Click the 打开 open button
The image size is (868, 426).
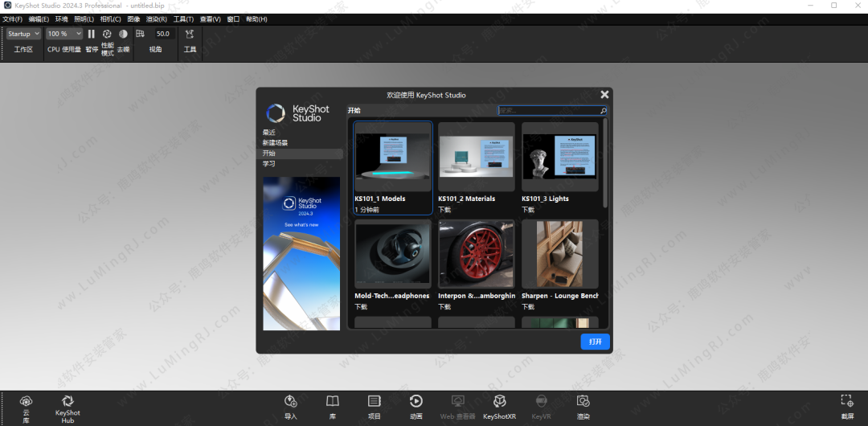(x=595, y=342)
